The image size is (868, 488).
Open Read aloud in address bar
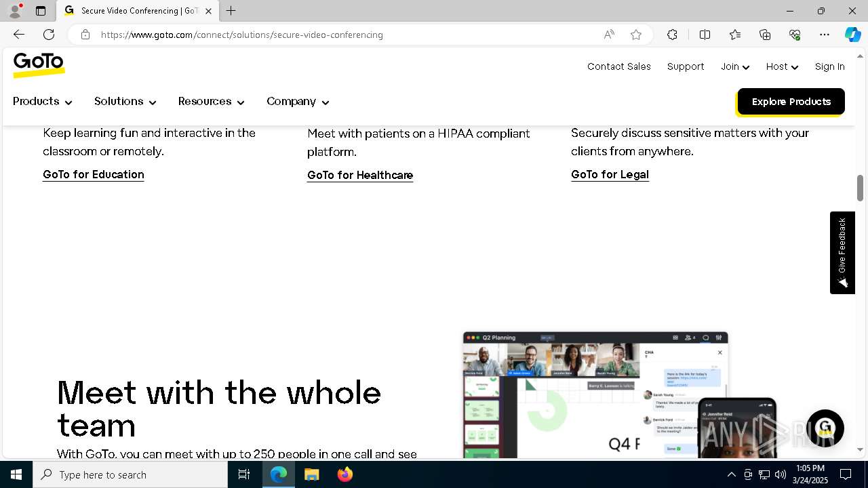click(x=609, y=35)
